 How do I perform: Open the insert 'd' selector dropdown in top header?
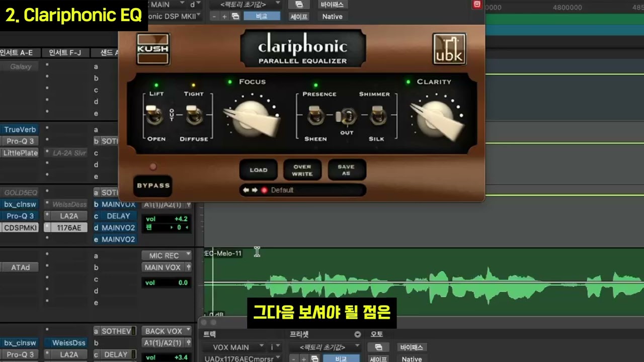point(195,5)
